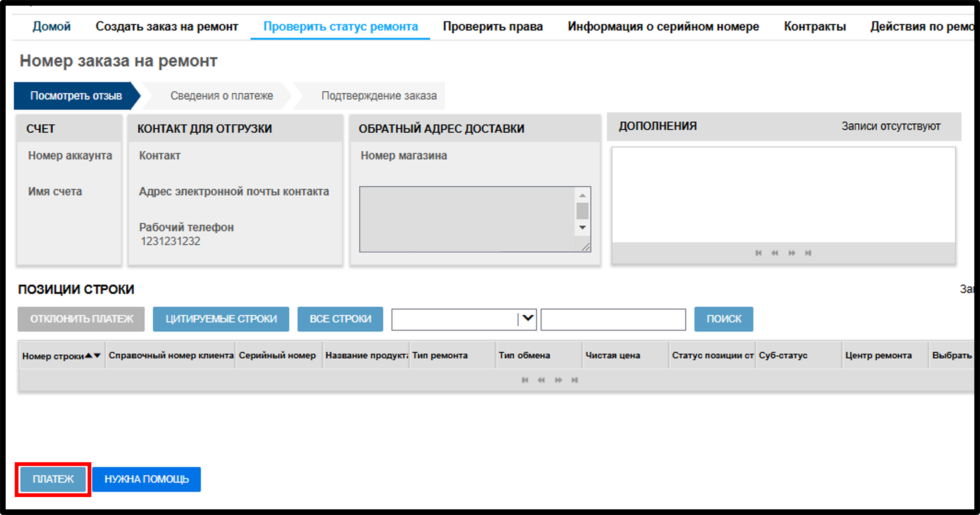Go to previous page in Дополнения pager

click(775, 253)
